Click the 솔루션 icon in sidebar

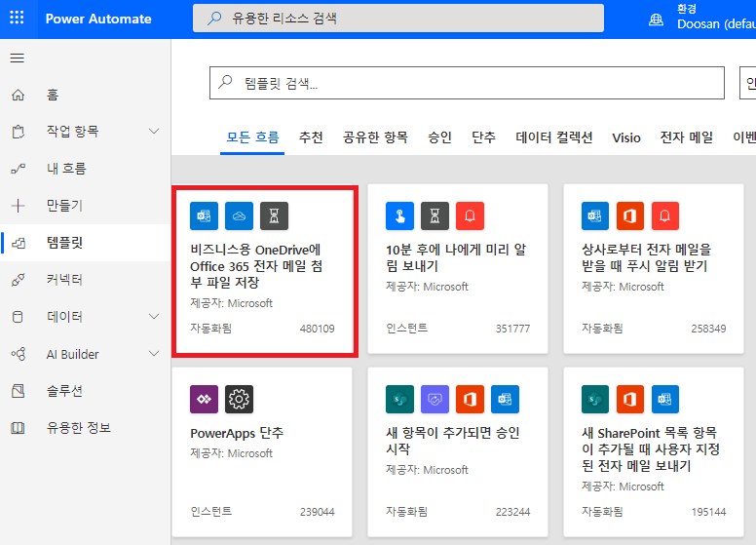coord(18,391)
